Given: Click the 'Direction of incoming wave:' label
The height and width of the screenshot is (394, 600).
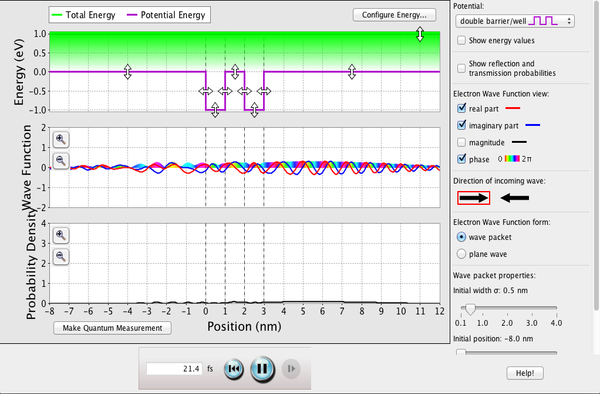Looking at the screenshot, I should click(x=499, y=181).
